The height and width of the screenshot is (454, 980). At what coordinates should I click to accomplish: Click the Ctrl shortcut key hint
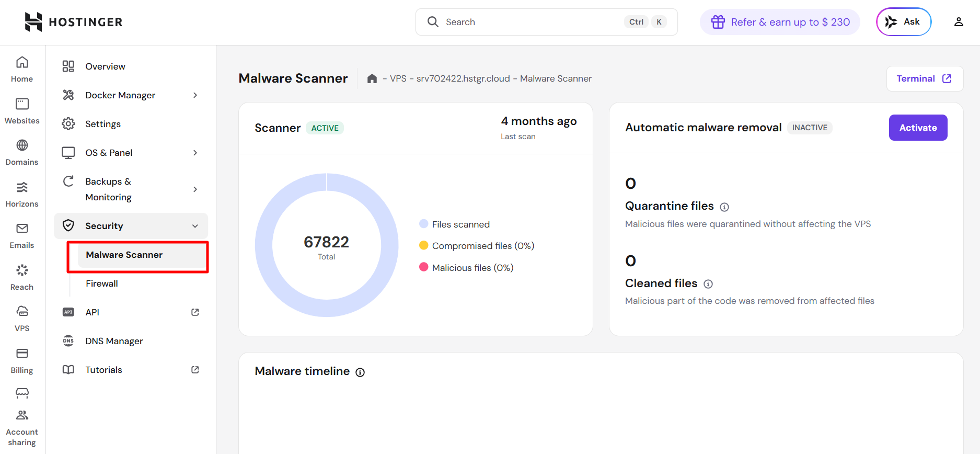coord(636,22)
